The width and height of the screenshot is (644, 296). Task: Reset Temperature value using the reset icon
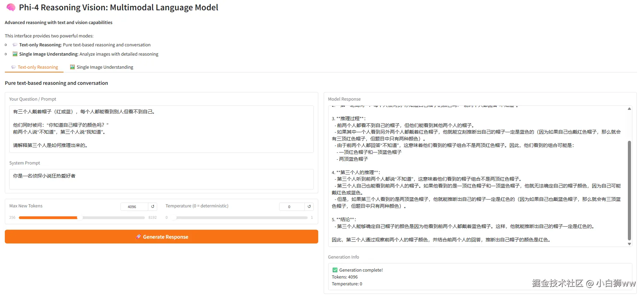coord(309,206)
